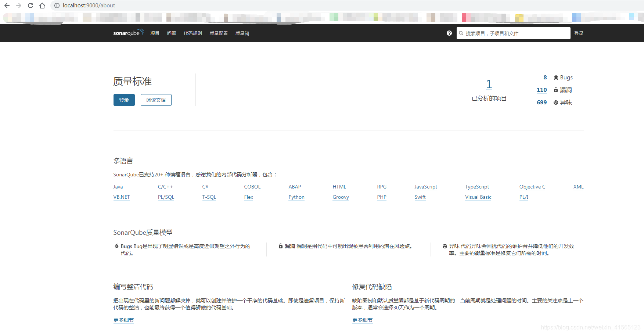Open the XML language link
Screen dimensions: 644x334
click(x=579, y=187)
